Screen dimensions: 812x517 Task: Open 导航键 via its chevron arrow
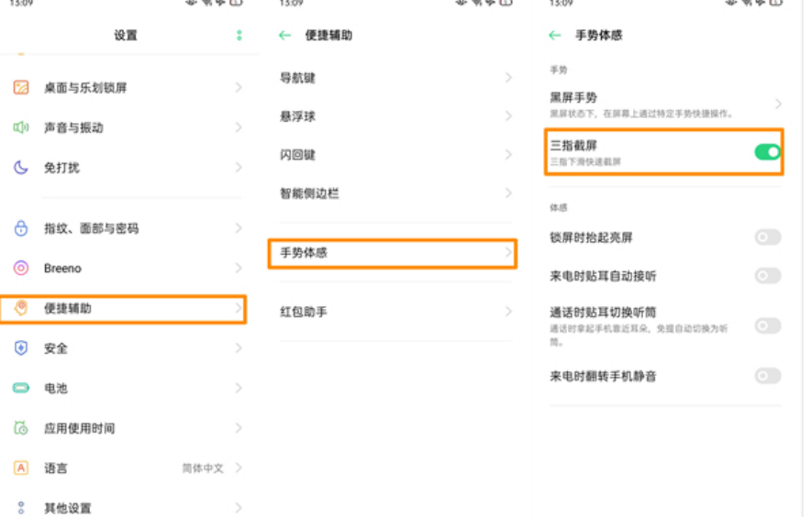pos(508,79)
